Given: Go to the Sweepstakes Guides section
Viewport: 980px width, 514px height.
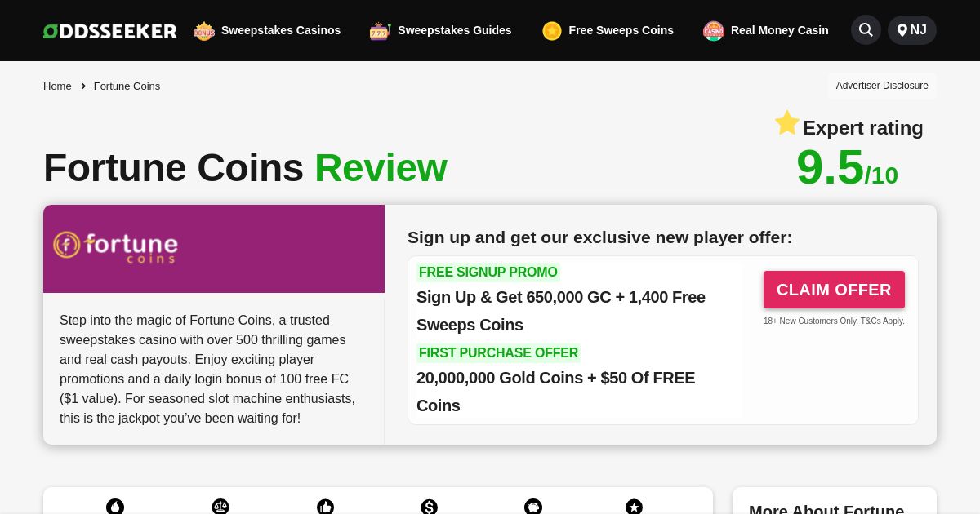Looking at the screenshot, I should tap(454, 30).
